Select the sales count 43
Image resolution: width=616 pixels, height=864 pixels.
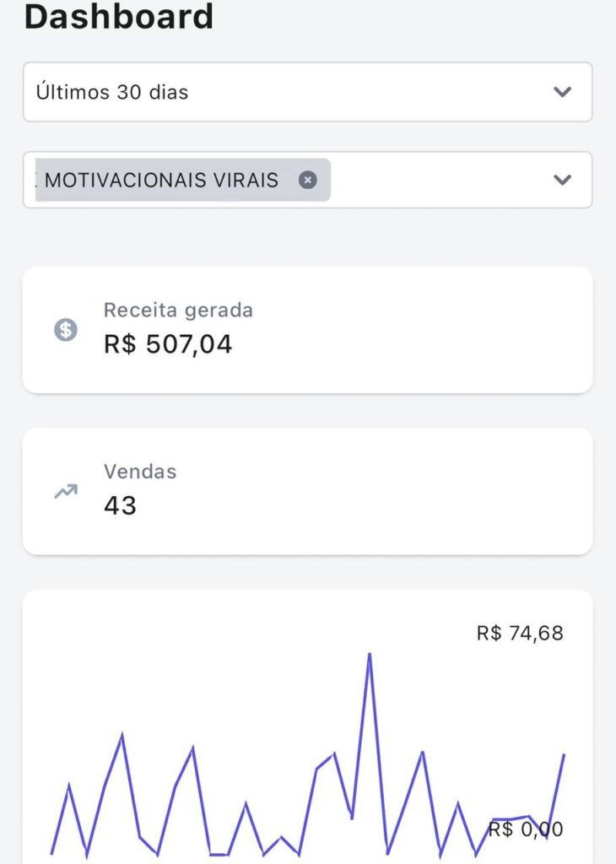click(120, 505)
